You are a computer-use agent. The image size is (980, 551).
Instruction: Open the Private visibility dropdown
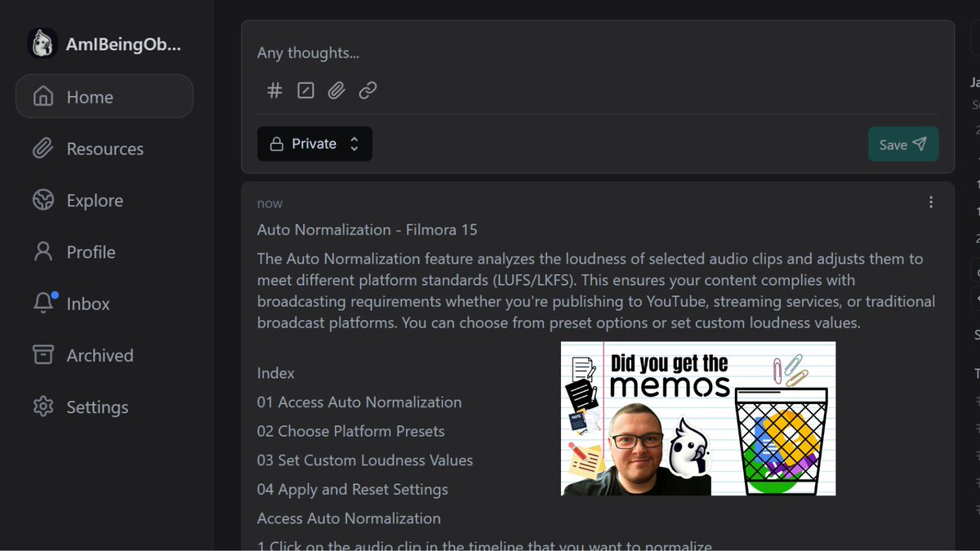tap(314, 144)
